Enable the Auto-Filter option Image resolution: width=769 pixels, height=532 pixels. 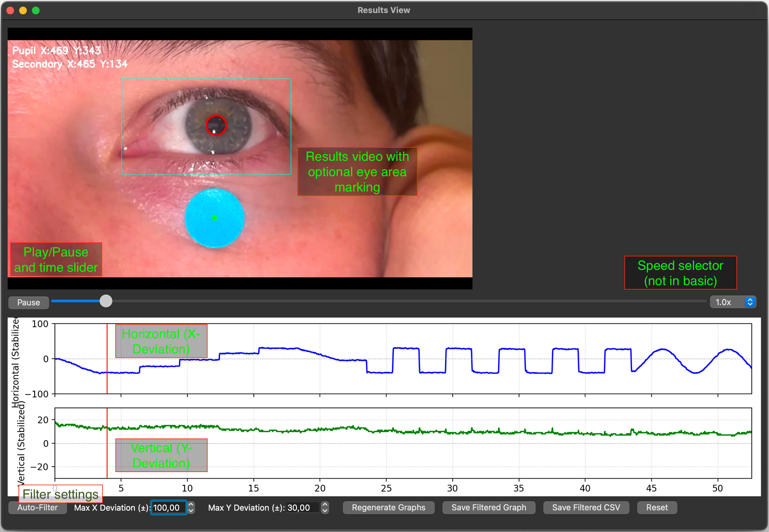pos(37,507)
